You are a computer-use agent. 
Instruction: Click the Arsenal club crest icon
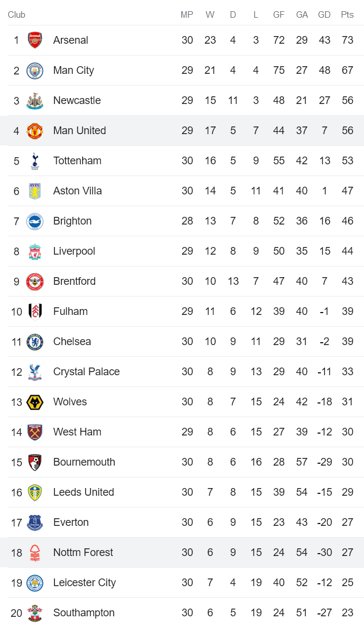[35, 40]
